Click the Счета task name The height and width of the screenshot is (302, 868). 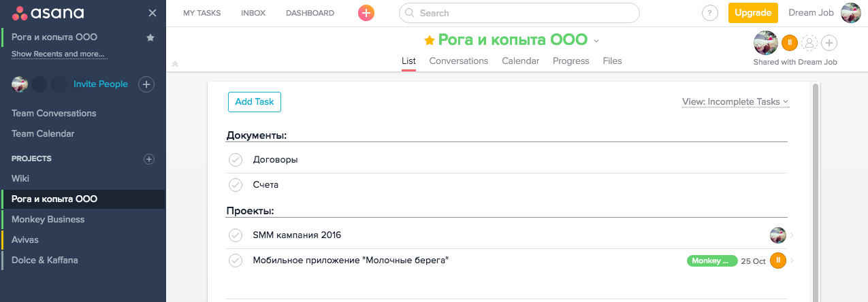tap(266, 185)
